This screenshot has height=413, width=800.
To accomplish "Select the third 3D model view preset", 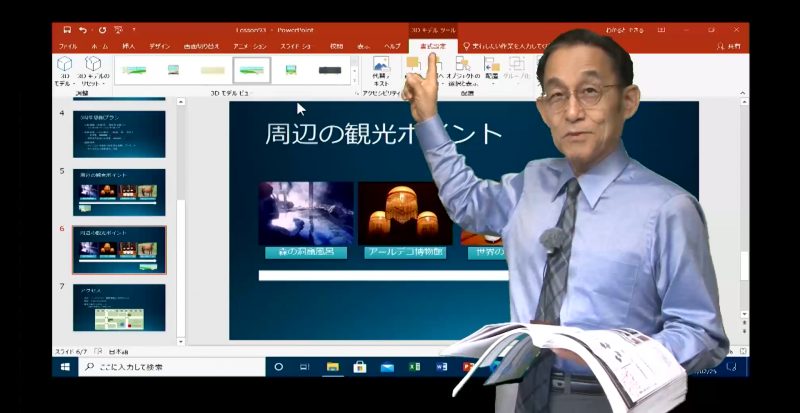I will (213, 70).
